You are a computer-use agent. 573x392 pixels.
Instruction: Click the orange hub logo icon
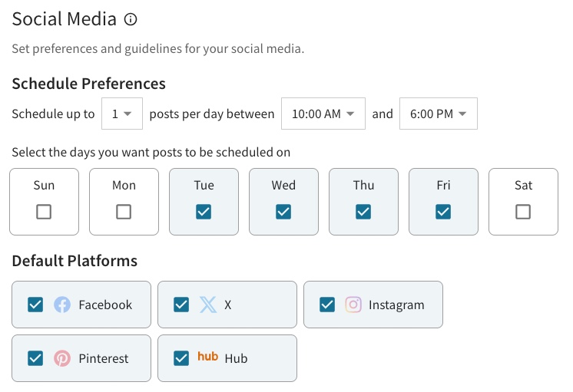coord(208,356)
